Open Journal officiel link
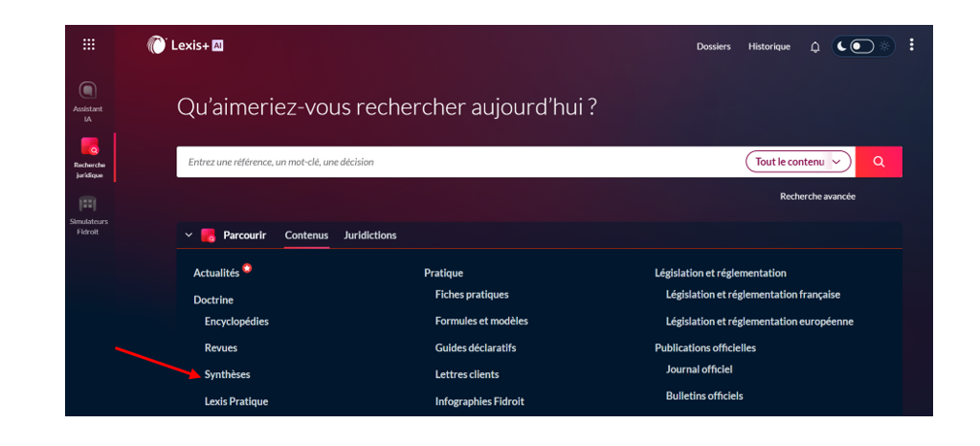This screenshot has width=980, height=446. tap(700, 369)
